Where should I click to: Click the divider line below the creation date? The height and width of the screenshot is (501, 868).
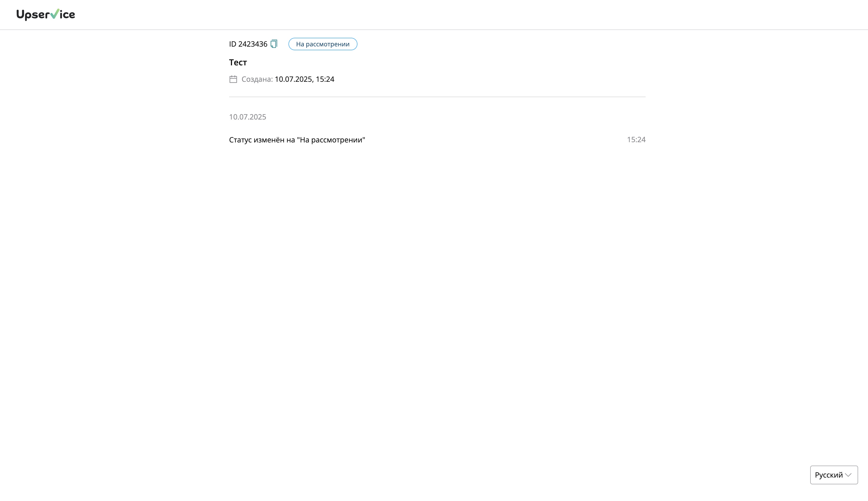click(x=437, y=97)
